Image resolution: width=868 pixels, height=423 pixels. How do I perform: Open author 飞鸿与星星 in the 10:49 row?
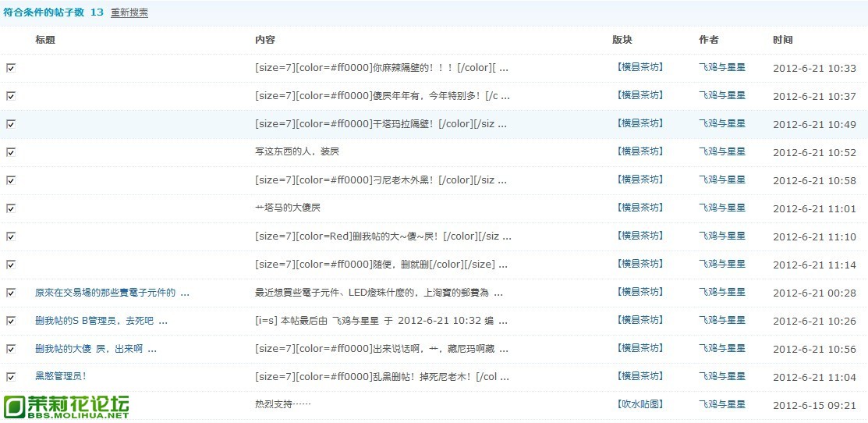[722, 123]
